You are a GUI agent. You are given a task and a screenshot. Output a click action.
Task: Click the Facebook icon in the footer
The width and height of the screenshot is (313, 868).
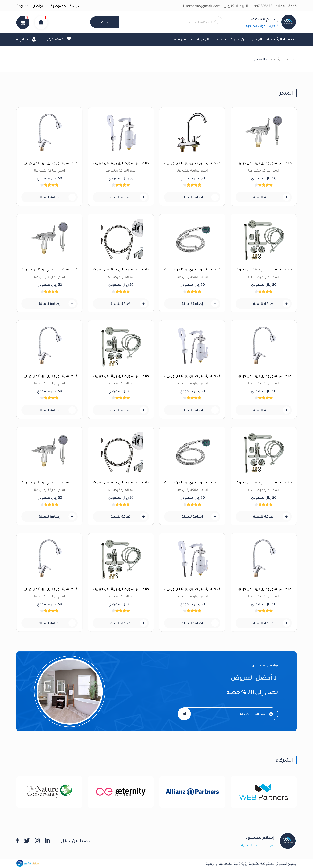click(x=18, y=840)
